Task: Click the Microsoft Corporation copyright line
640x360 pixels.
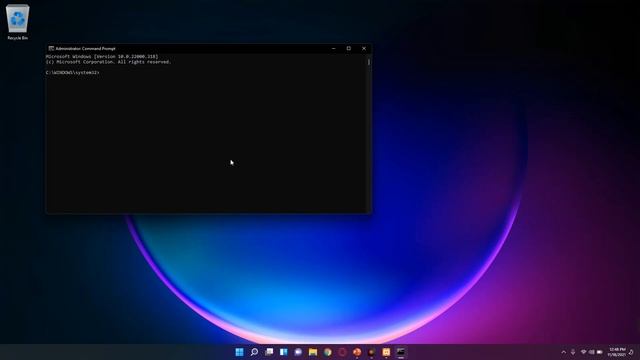Action: (x=108, y=62)
